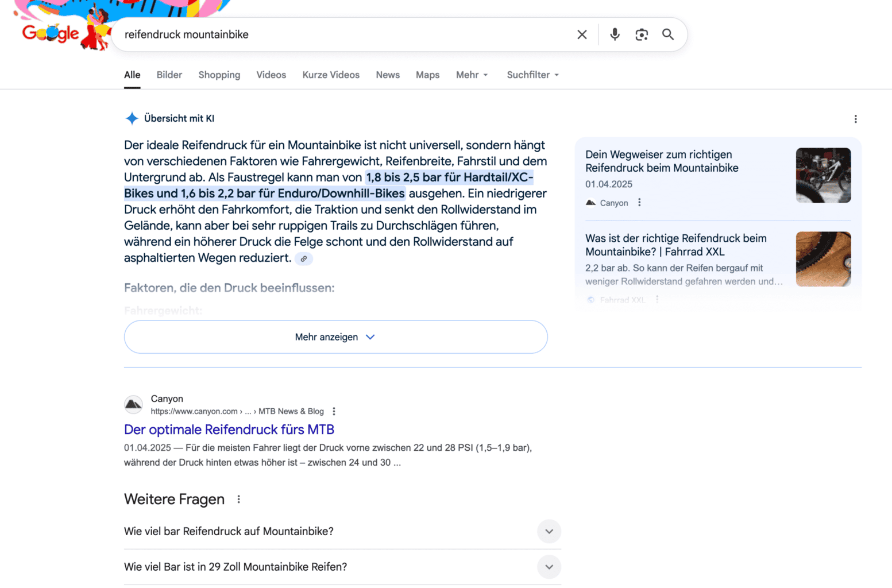
Task: Open the Suchfilter dropdown
Action: [x=533, y=75]
